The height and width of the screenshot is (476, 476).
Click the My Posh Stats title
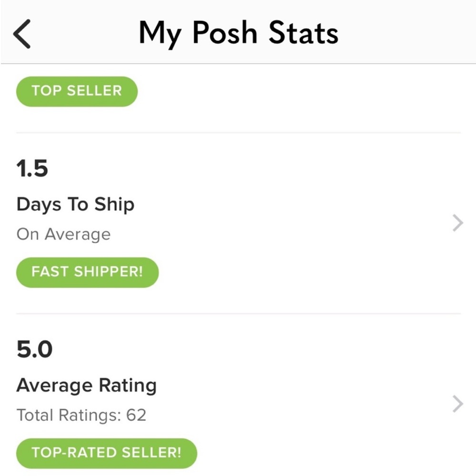tap(238, 33)
